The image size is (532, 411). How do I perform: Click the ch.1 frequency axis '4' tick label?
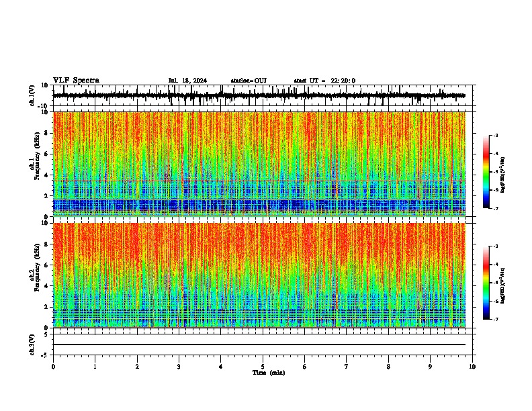click(x=46, y=175)
